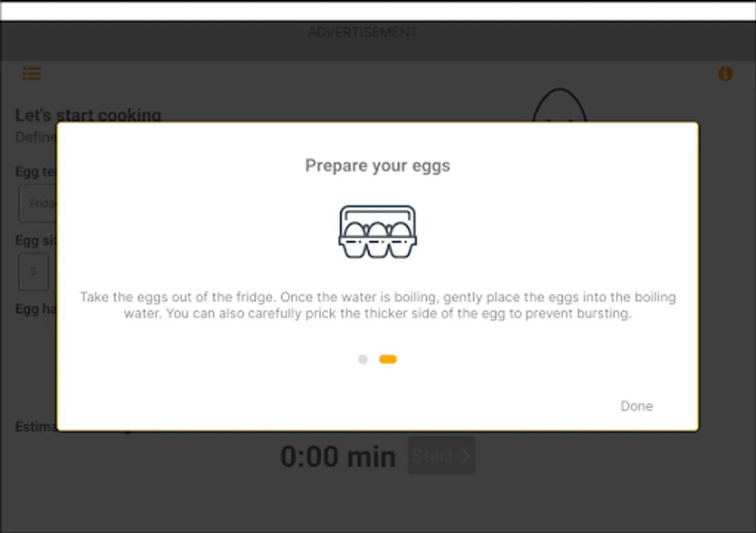The image size is (756, 533).
Task: Open the navigation menu via hamburger icon
Action: (31, 73)
